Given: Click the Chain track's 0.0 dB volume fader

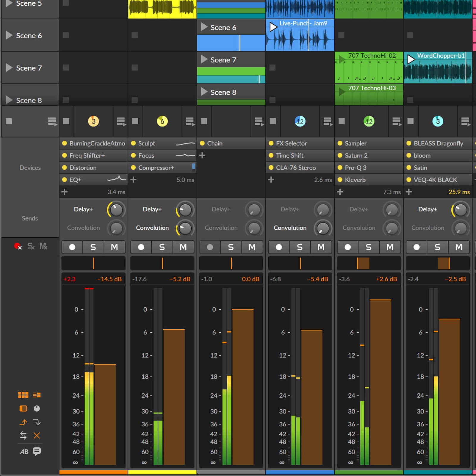Looking at the screenshot, I should 243,387.
